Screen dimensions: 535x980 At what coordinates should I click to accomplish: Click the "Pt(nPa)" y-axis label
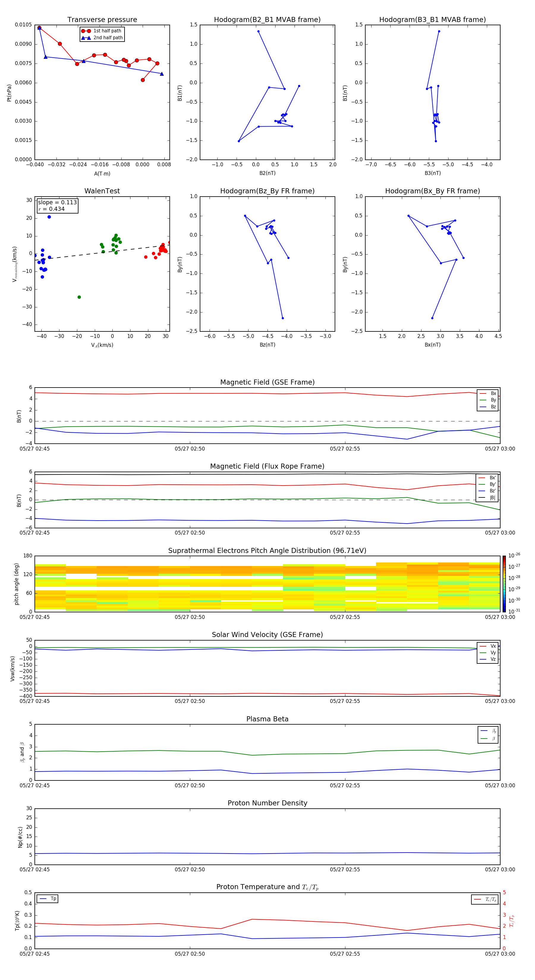9,92
